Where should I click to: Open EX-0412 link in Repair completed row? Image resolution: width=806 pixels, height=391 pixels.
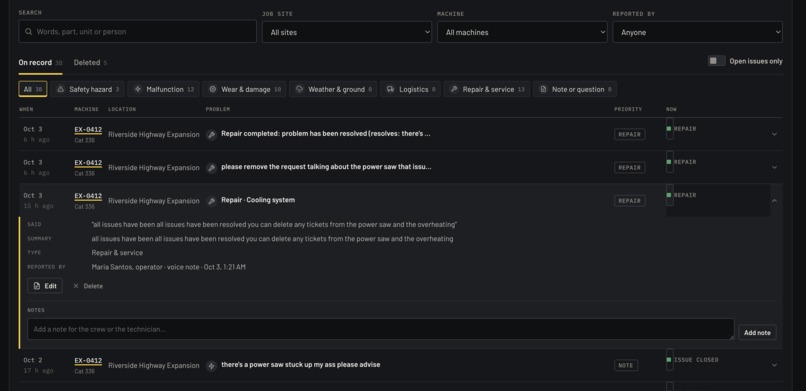point(88,129)
